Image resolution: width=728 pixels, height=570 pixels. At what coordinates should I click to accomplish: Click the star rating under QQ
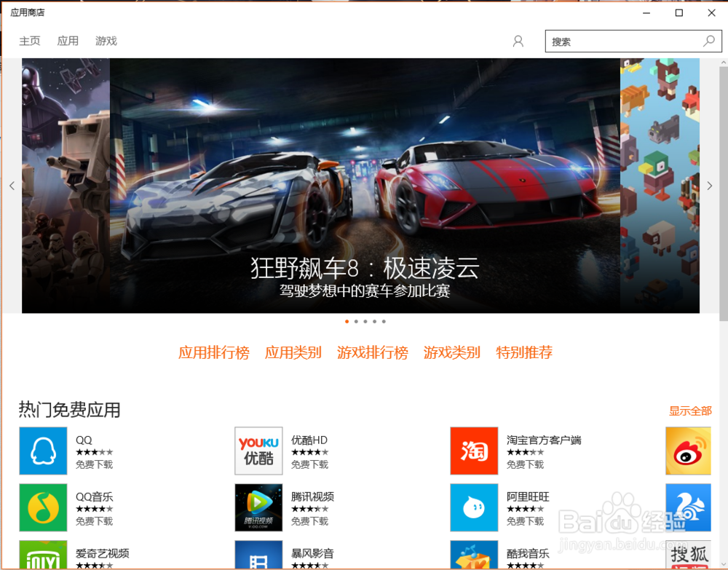[94, 452]
